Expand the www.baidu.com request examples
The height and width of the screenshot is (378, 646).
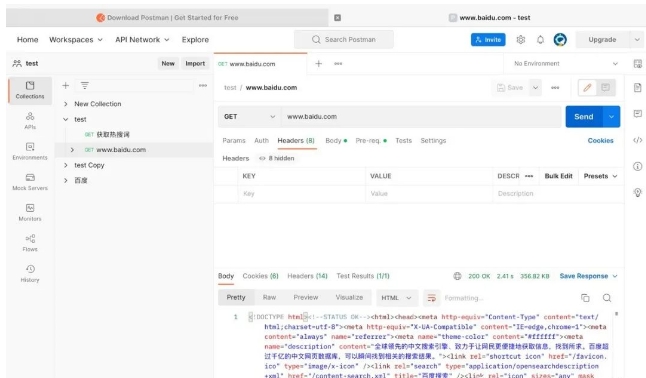(72, 150)
